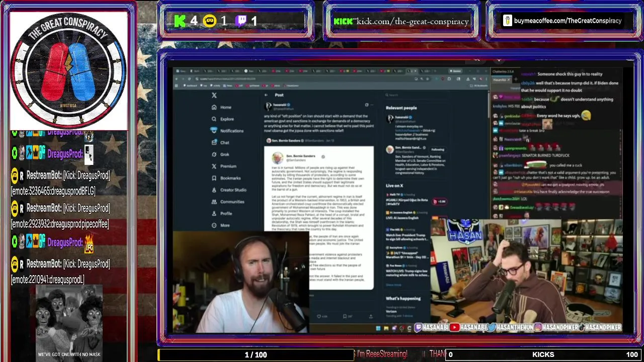Open Notifications in the X sidebar
Screen dimensions: 644x362
click(227, 131)
